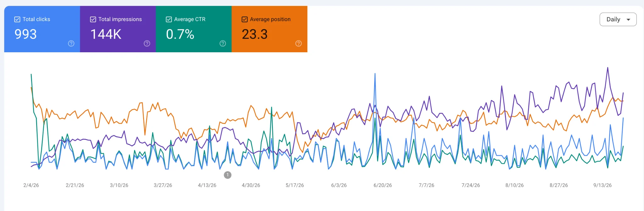
Task: Click the 7/7/26 axis date label
Action: [426, 185]
